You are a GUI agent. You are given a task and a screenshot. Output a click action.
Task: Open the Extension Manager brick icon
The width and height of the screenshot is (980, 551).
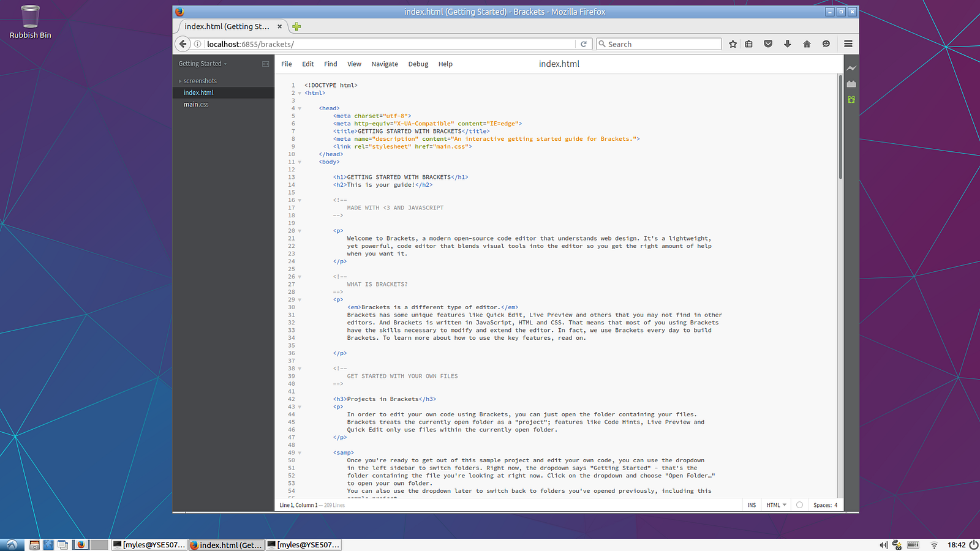(851, 84)
